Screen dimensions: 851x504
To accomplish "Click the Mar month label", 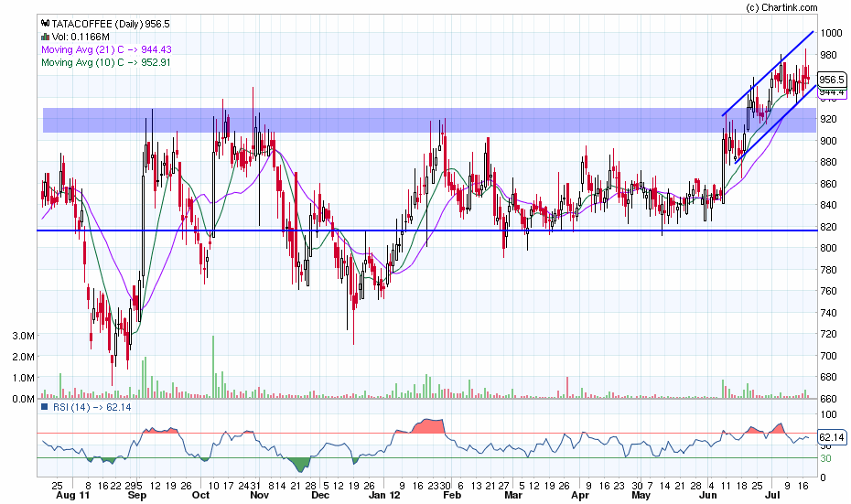I will coord(513,496).
